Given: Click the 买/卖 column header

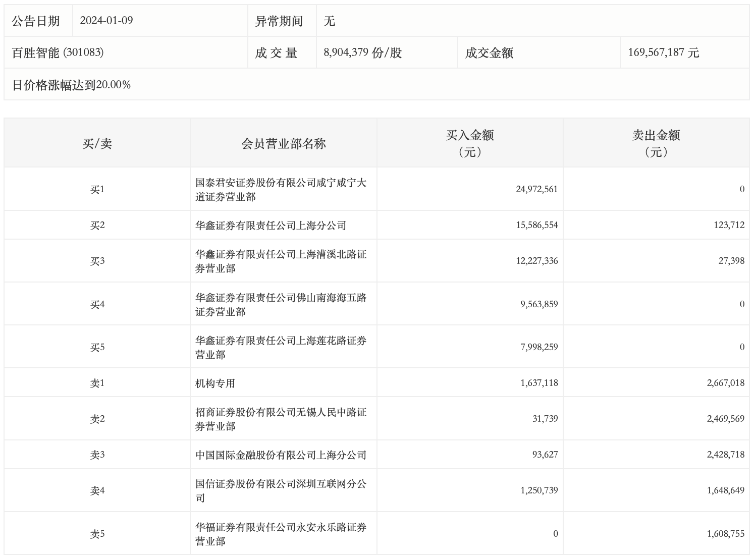Looking at the screenshot, I should 97,144.
